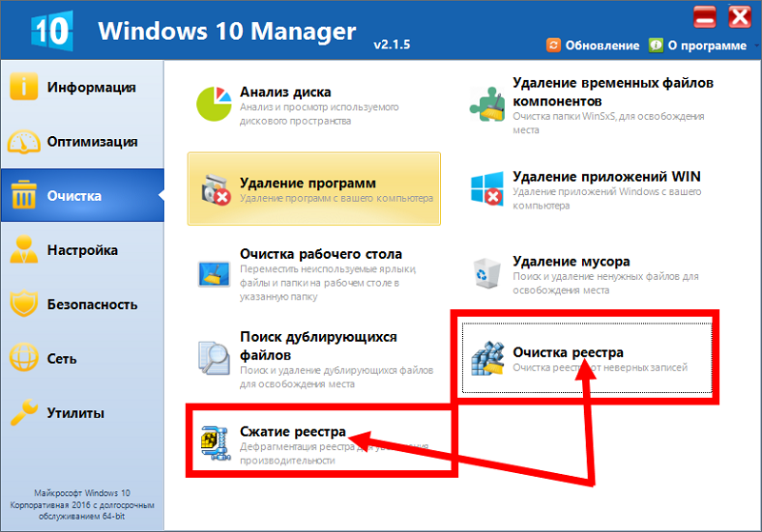Open the Сеть sidebar tab

[81, 359]
